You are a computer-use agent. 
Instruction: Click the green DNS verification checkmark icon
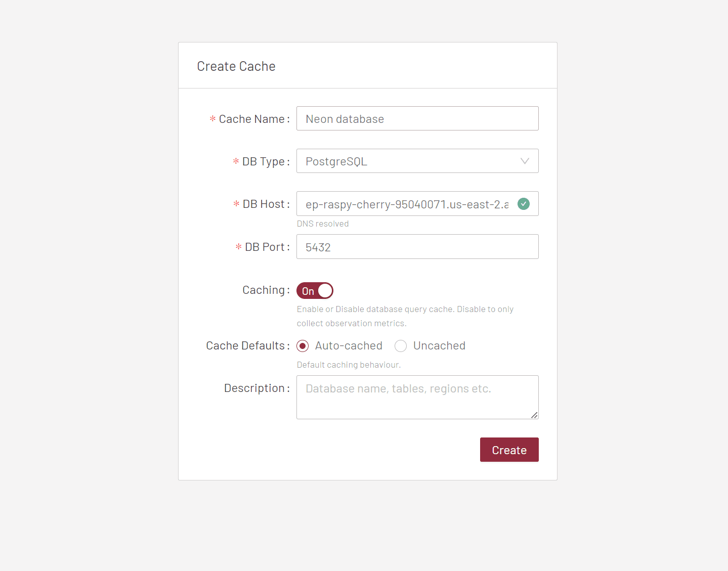pyautogui.click(x=524, y=204)
